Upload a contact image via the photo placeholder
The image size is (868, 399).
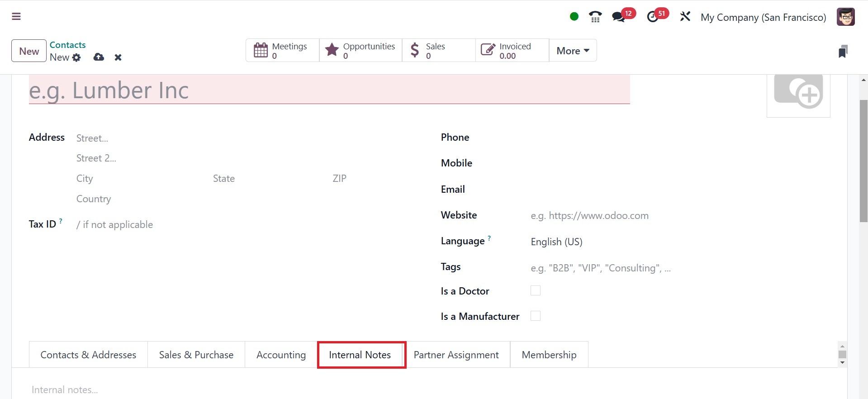click(798, 93)
